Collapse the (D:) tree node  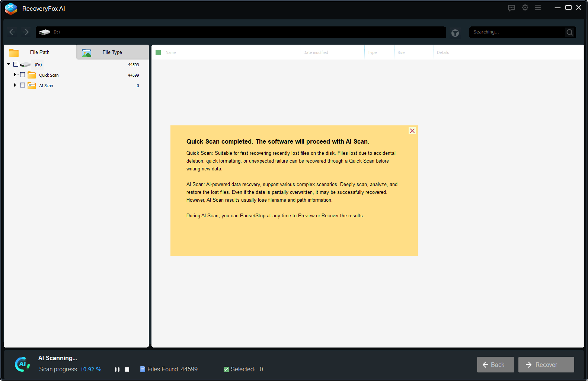point(8,64)
